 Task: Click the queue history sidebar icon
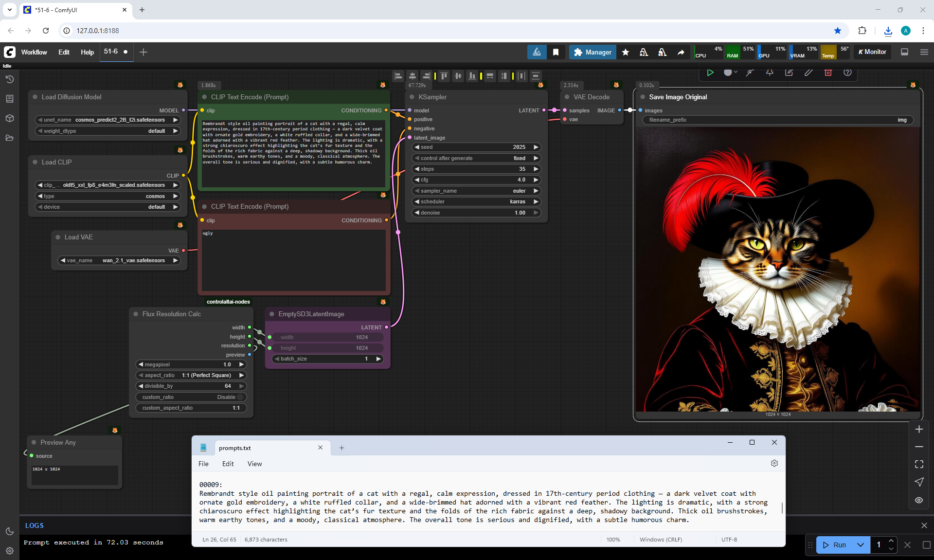(x=9, y=79)
